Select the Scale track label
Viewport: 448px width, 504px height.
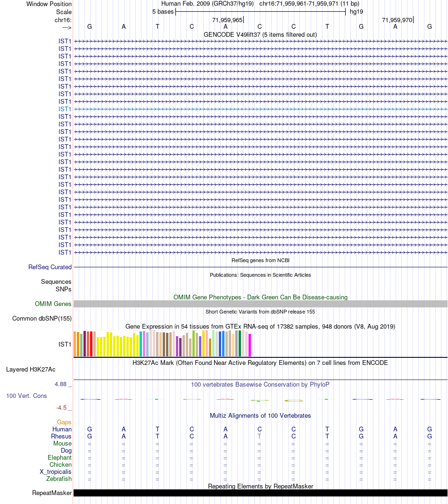[x=64, y=12]
